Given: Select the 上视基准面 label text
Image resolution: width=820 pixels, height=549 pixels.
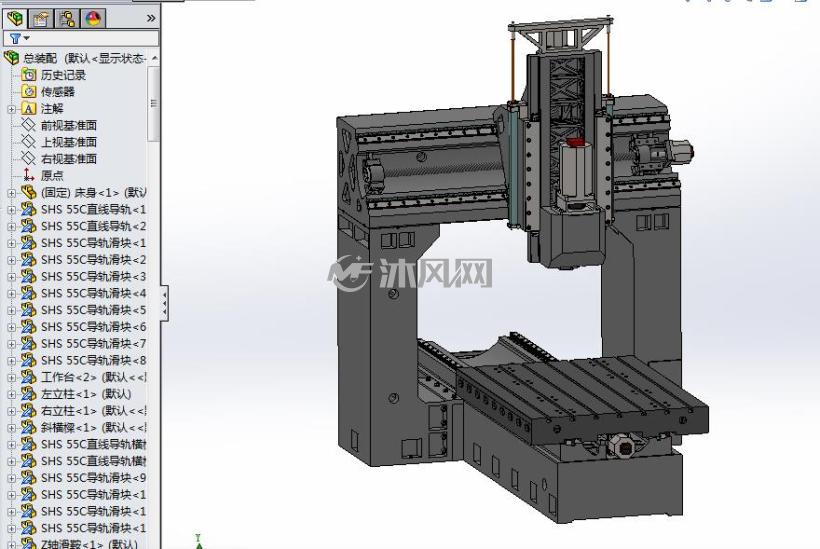Looking at the screenshot, I should coord(69,142).
